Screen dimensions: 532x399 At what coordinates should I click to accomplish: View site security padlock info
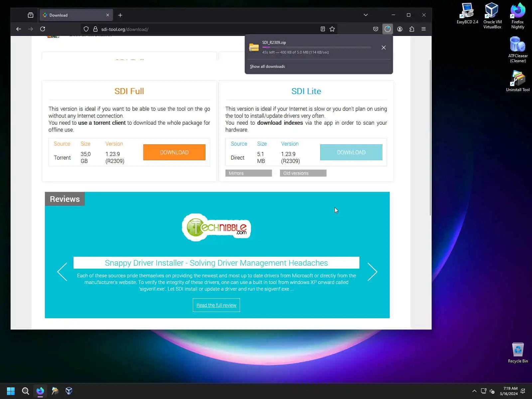pos(95,29)
